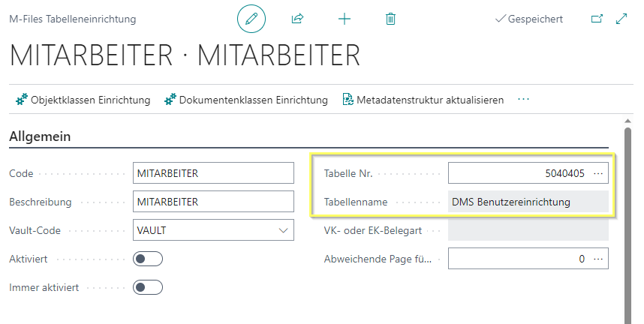Collapse the Allgemein section header

click(x=40, y=136)
